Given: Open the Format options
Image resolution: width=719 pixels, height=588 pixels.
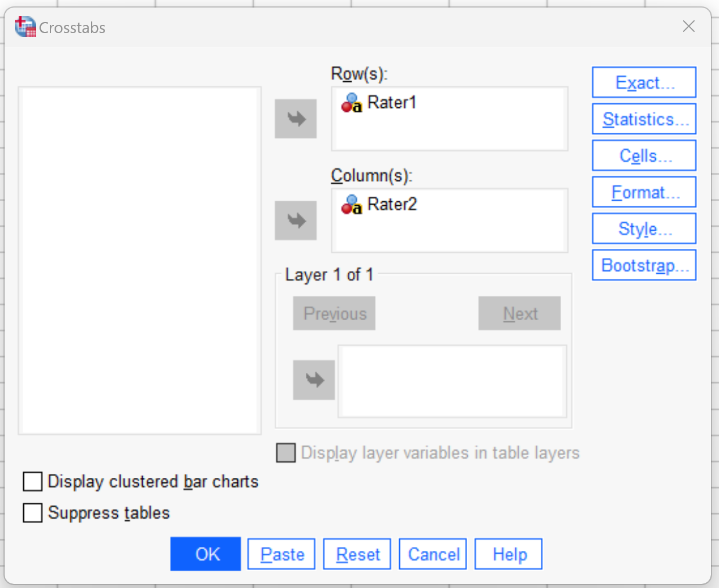Looking at the screenshot, I should click(x=644, y=192).
